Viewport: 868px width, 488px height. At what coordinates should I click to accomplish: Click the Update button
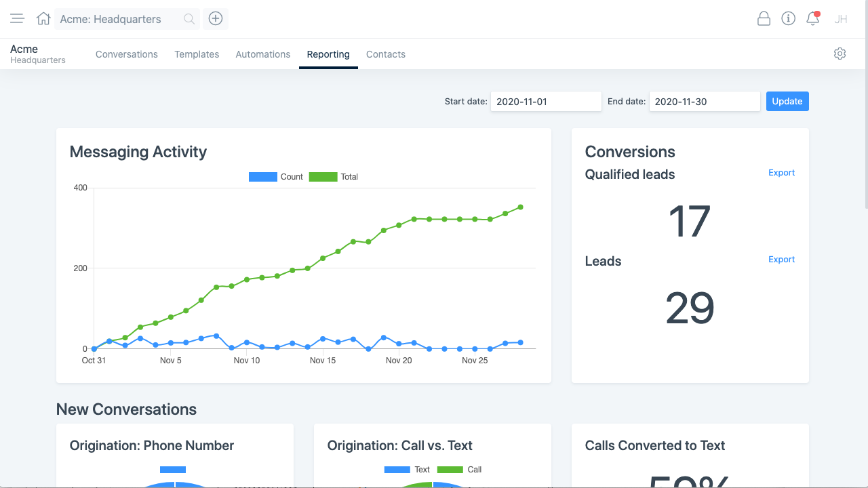pyautogui.click(x=787, y=102)
